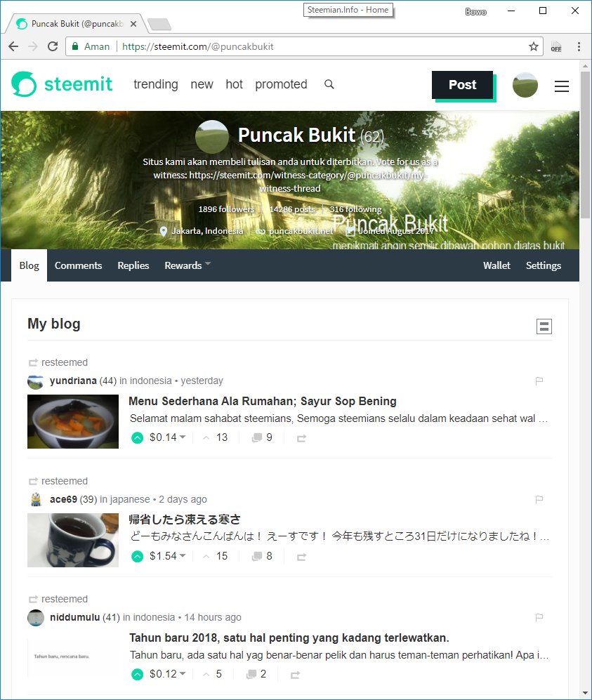Go back with browser back arrow
This screenshot has height=700, width=592.
click(x=13, y=46)
